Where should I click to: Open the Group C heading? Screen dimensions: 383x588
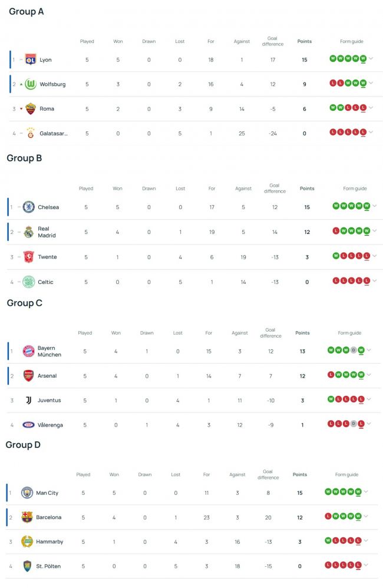tap(24, 302)
